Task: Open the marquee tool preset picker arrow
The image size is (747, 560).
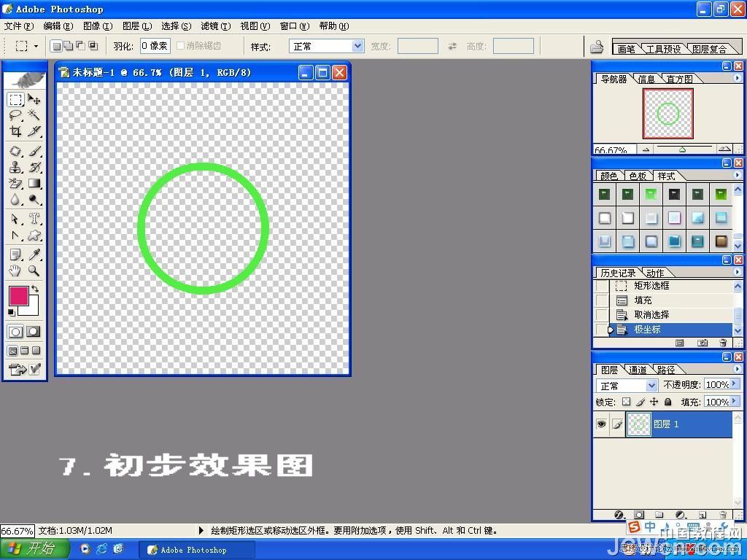Action: pyautogui.click(x=36, y=46)
